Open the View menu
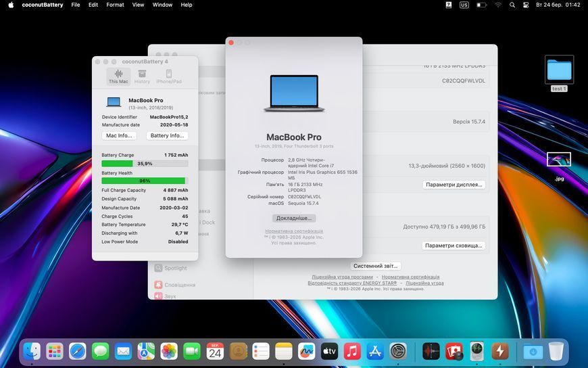588x368 pixels. 138,5
